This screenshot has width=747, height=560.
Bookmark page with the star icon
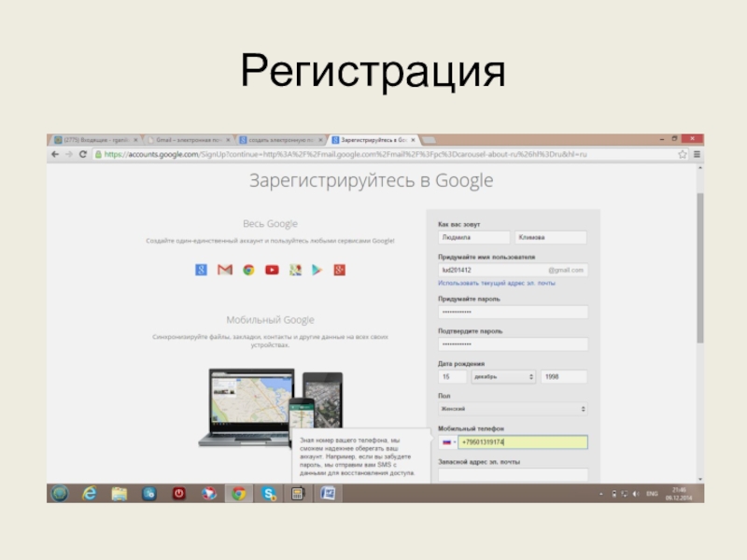tap(683, 154)
